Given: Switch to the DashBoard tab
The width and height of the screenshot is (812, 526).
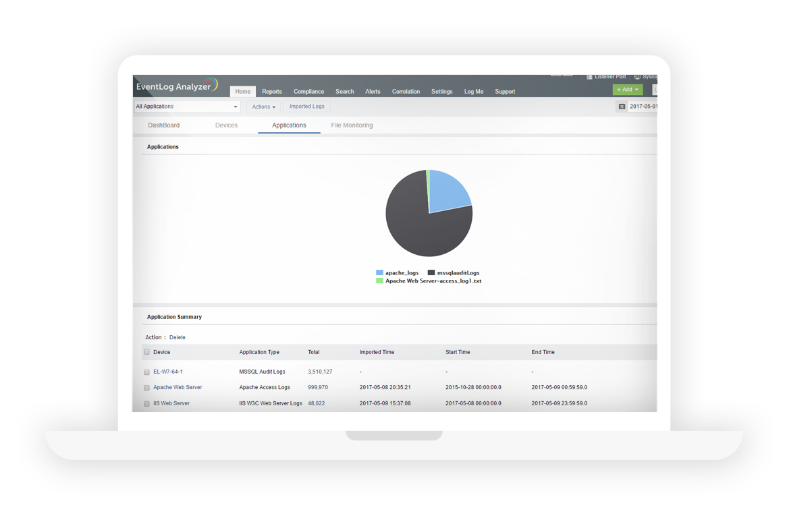Looking at the screenshot, I should [x=164, y=125].
